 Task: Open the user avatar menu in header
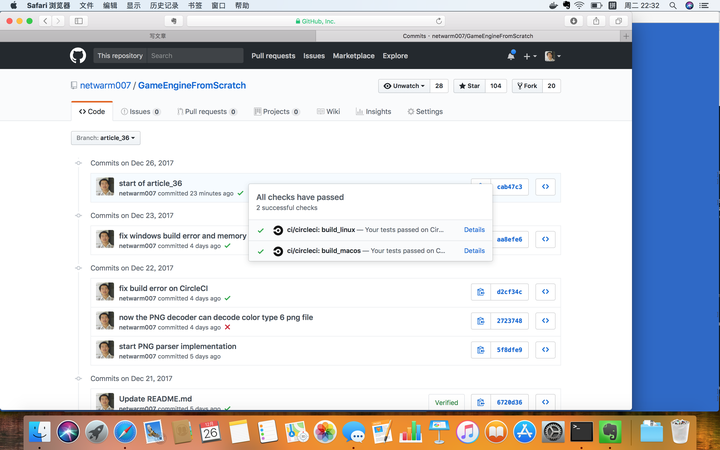(x=552, y=56)
